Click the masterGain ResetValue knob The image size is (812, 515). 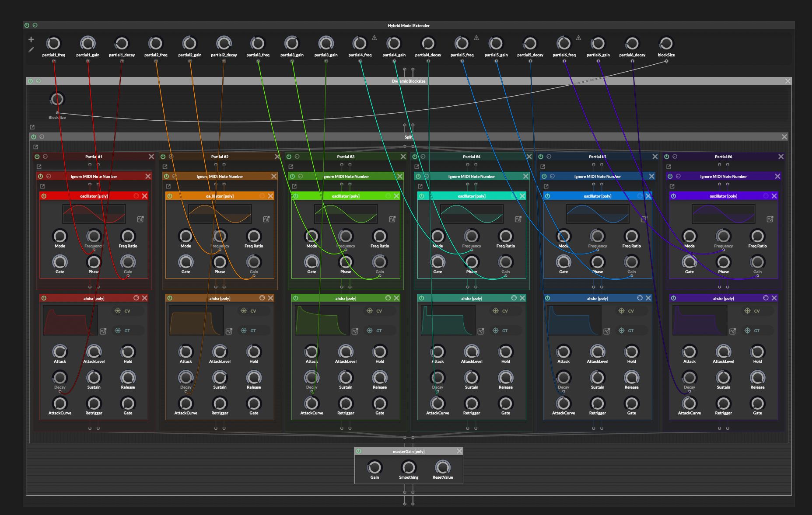click(443, 467)
